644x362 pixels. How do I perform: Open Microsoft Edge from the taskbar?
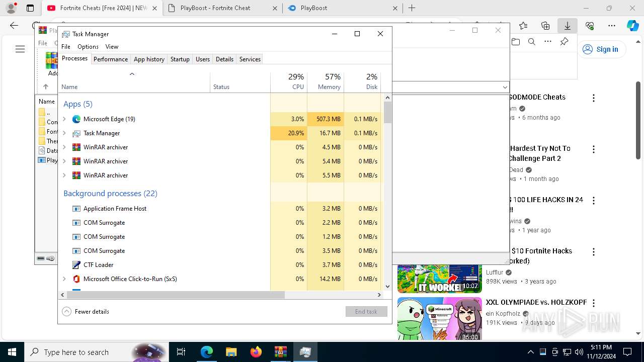[x=206, y=352]
